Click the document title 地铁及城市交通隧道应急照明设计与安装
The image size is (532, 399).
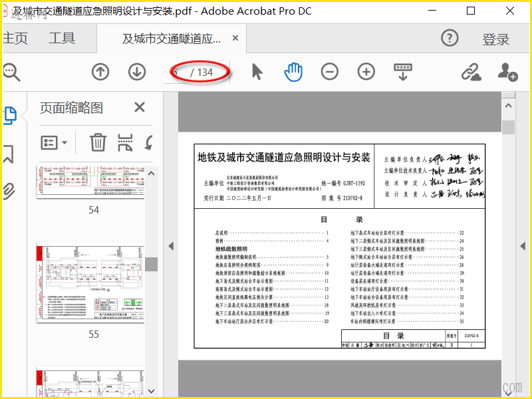coord(284,158)
